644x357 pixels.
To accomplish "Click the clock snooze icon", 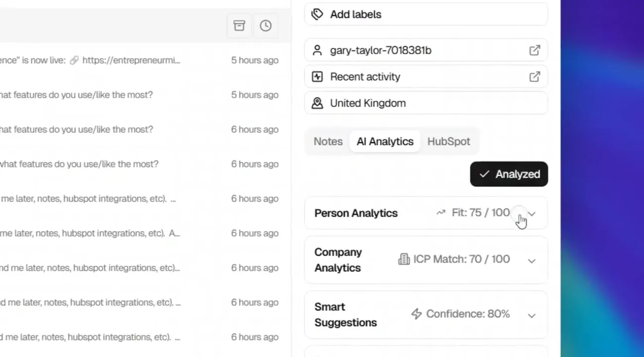I will [266, 26].
